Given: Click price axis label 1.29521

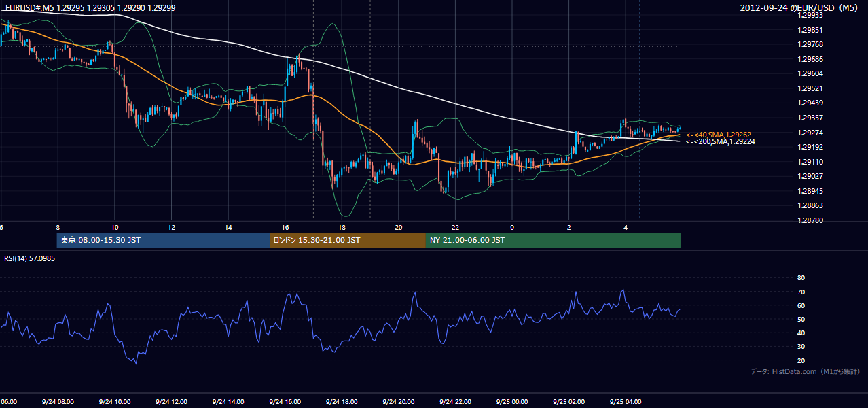Looking at the screenshot, I should [x=810, y=88].
